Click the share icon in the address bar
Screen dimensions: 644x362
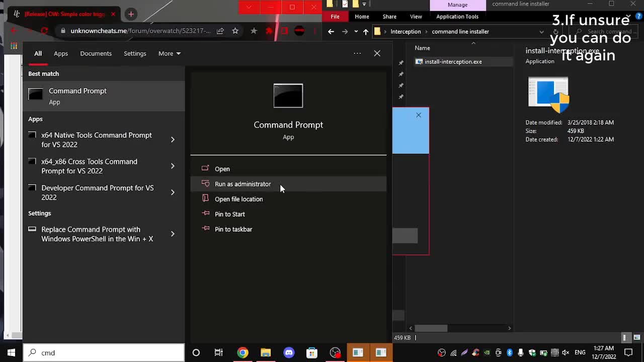coord(220,31)
